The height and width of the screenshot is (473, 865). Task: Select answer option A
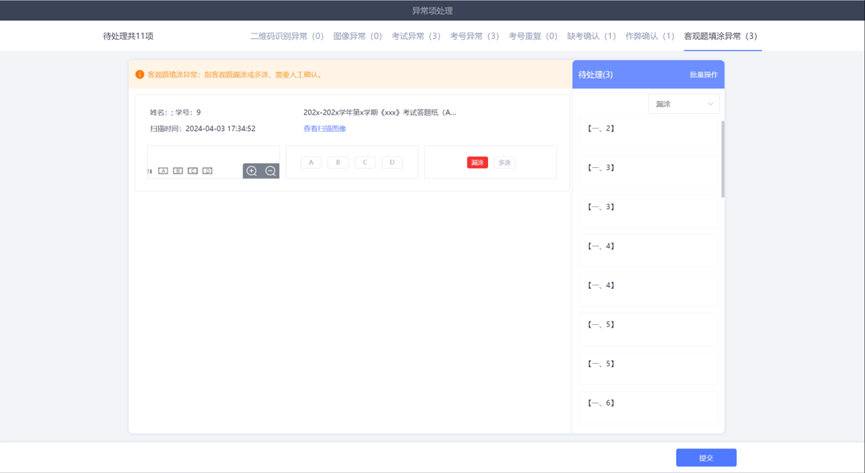point(311,162)
